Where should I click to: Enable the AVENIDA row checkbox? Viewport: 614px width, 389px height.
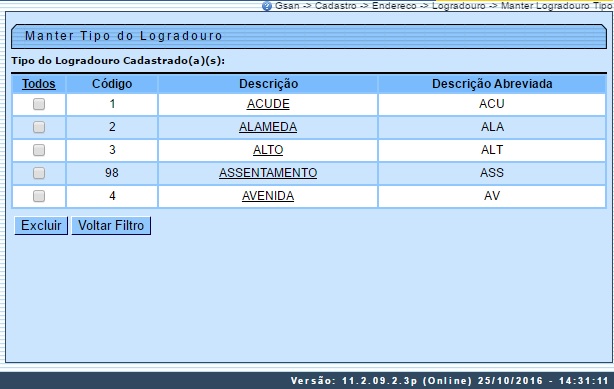(39, 196)
